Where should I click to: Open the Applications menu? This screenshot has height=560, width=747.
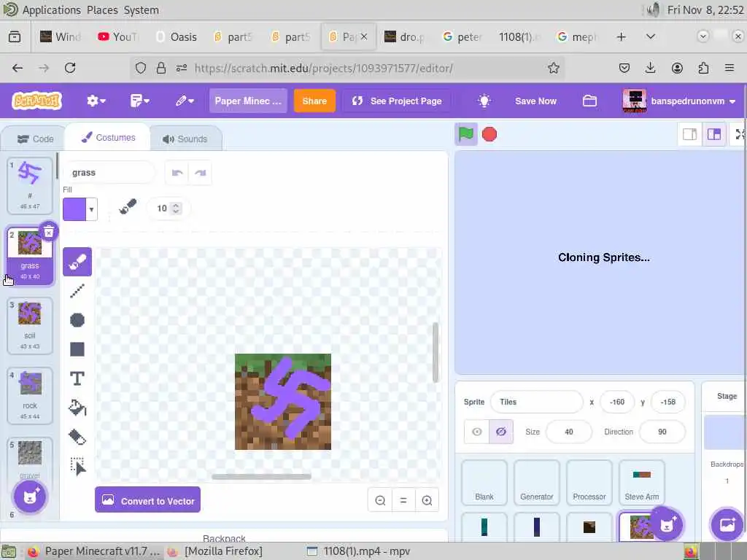(52, 10)
